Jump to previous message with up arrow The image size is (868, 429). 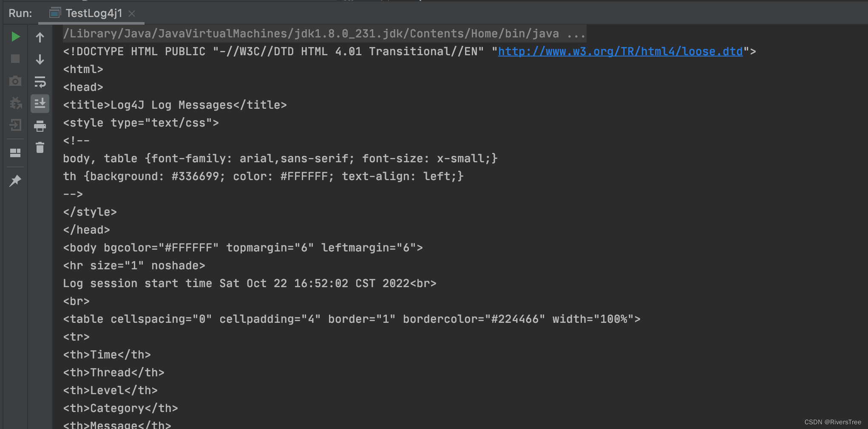tap(40, 37)
